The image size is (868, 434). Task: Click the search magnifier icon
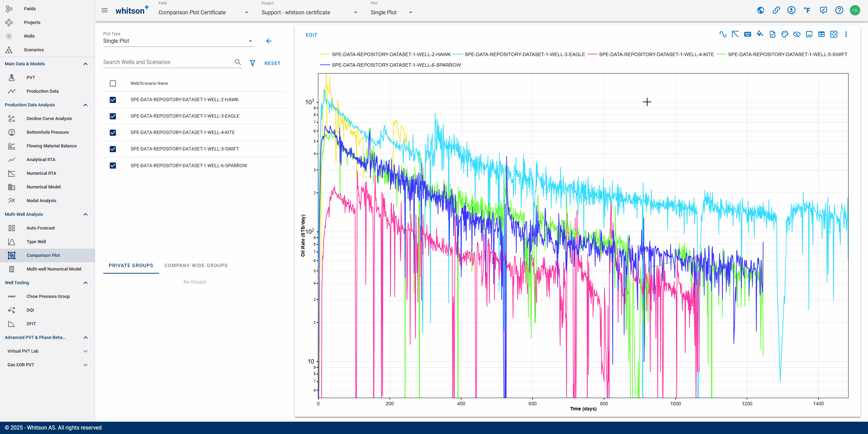238,62
